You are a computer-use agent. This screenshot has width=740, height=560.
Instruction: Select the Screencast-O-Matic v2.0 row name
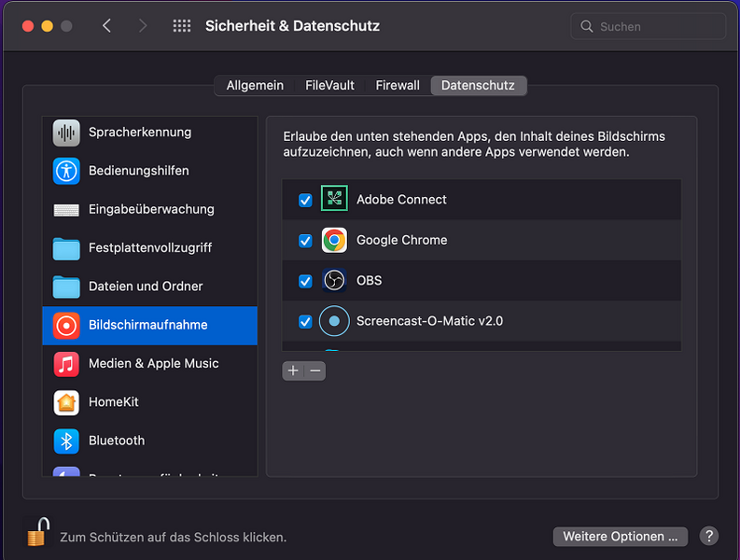click(x=429, y=321)
